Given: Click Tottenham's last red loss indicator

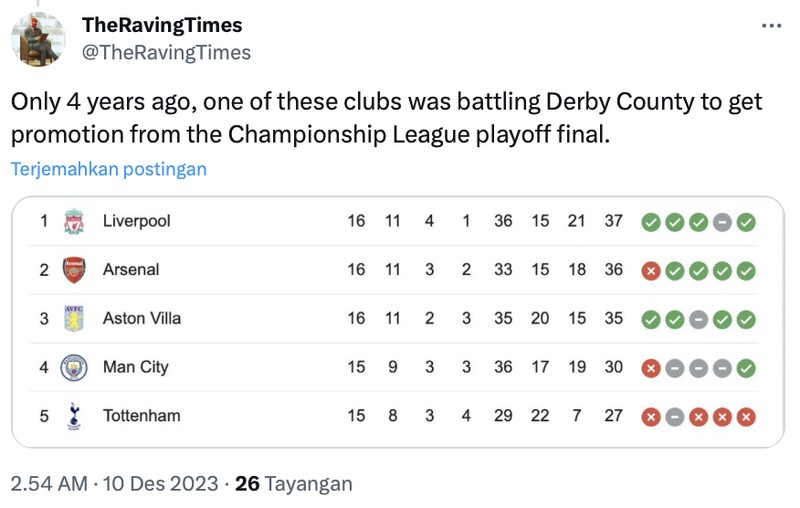Looking at the screenshot, I should pos(746,416).
